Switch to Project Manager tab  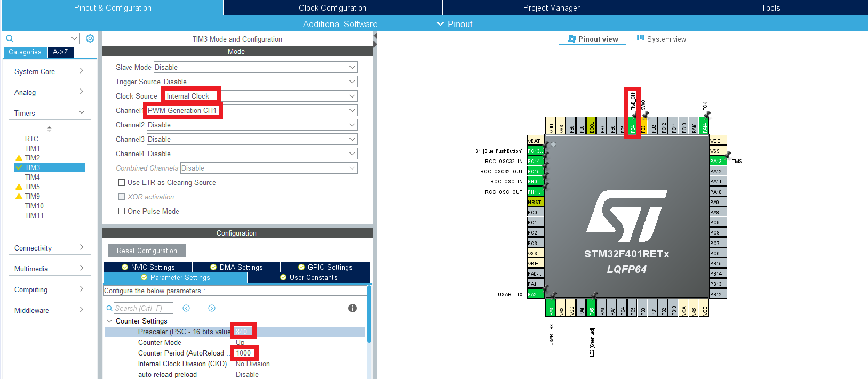(552, 8)
